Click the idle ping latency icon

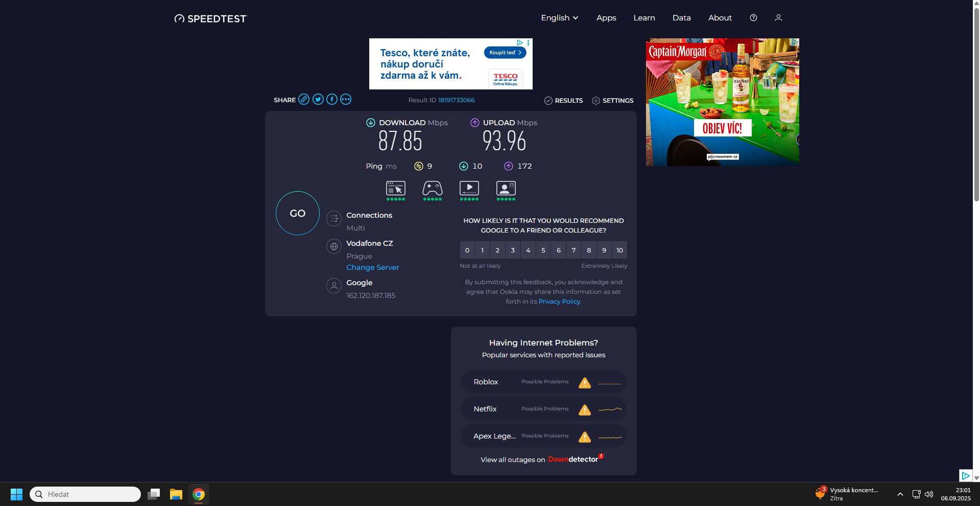coord(419,166)
